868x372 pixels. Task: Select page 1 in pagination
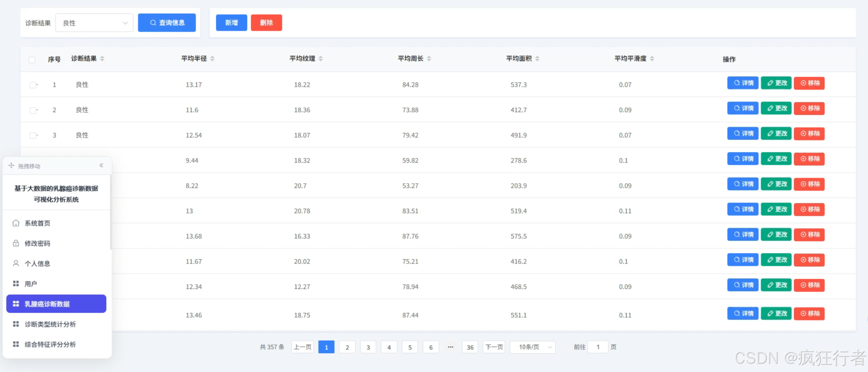[x=326, y=347]
